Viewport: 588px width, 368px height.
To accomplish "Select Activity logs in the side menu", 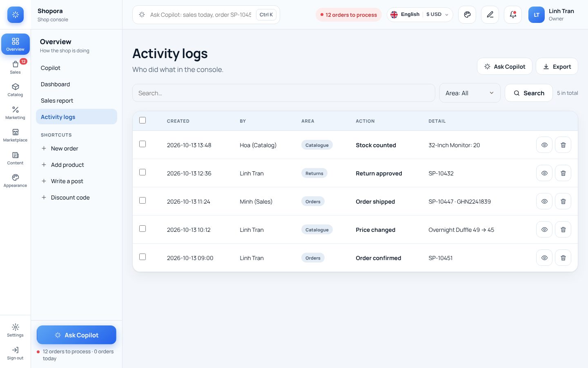I will pyautogui.click(x=76, y=117).
